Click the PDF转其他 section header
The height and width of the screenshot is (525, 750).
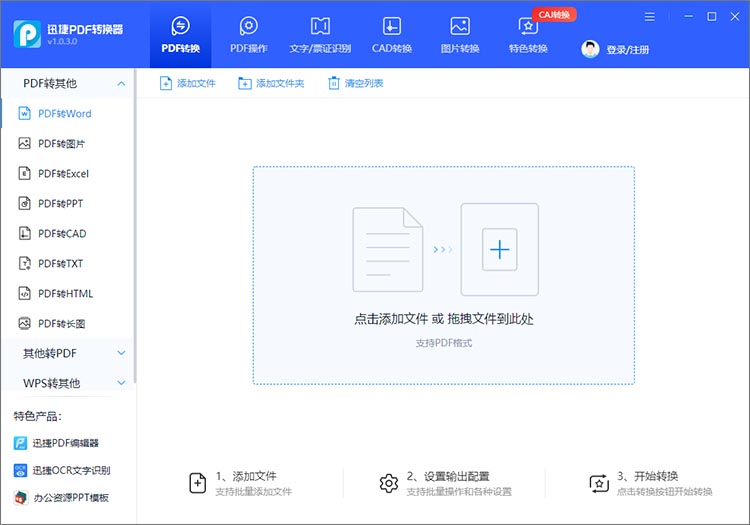pos(67,84)
